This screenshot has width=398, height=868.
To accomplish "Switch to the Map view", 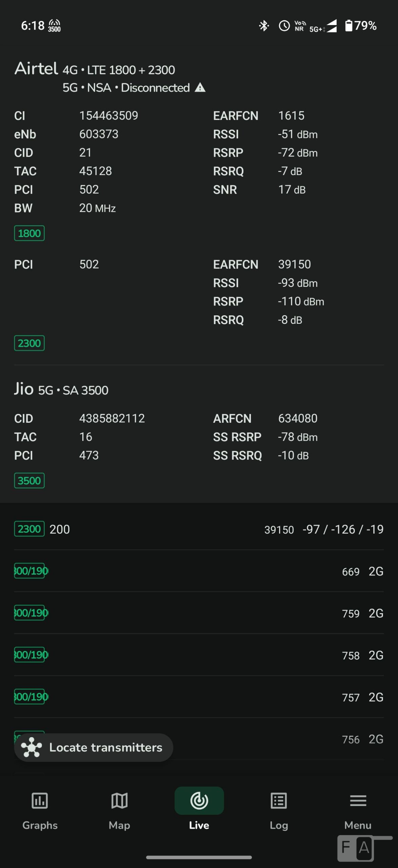I will click(119, 801).
